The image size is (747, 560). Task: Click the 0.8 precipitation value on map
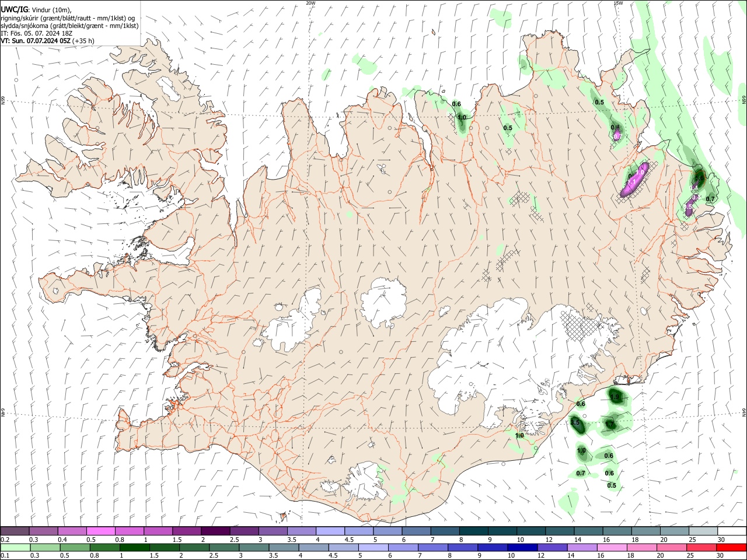[x=615, y=127]
